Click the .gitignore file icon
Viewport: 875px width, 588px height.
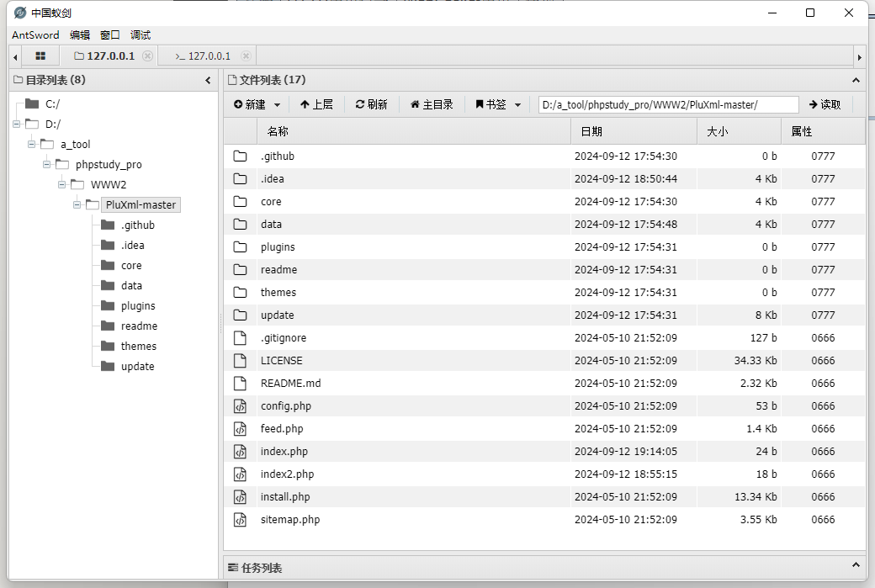pyautogui.click(x=240, y=337)
